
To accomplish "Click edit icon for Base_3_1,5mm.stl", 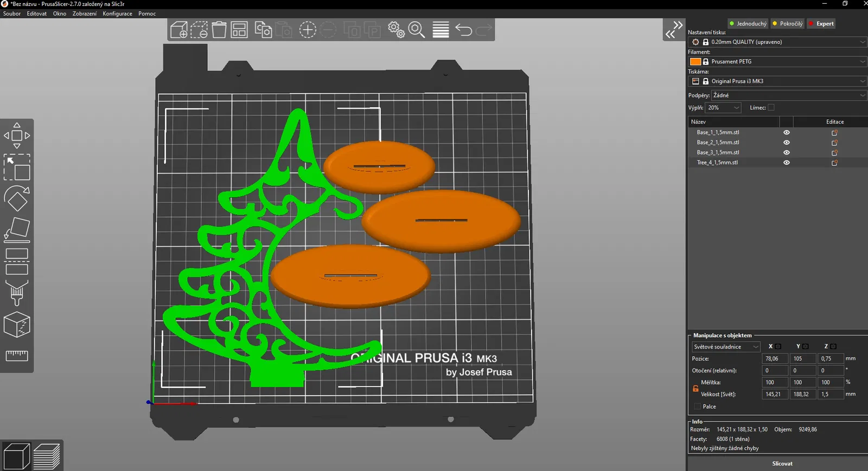I will pyautogui.click(x=834, y=153).
